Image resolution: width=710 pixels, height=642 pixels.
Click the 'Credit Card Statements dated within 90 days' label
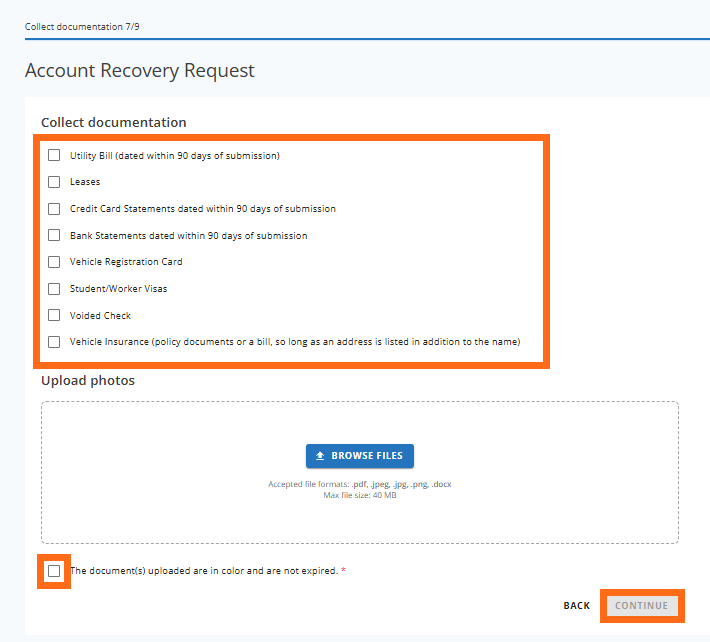click(x=203, y=209)
